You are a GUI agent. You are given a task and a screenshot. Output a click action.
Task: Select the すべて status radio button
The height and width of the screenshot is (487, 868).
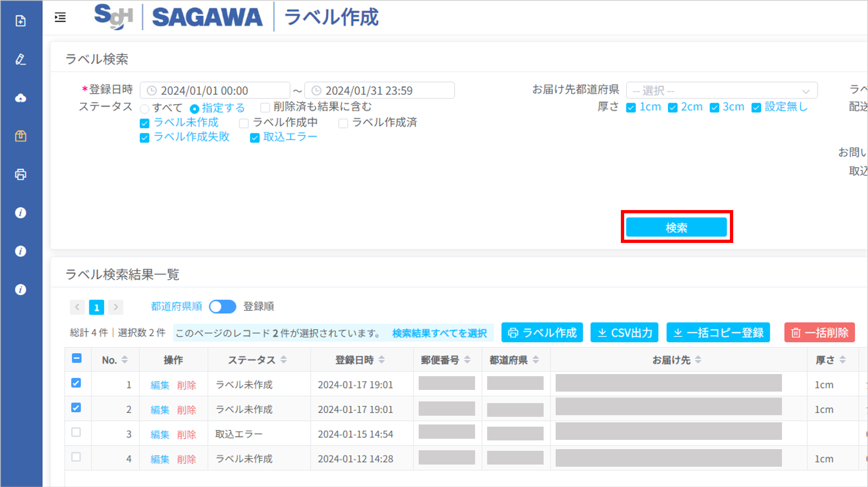[x=145, y=109]
